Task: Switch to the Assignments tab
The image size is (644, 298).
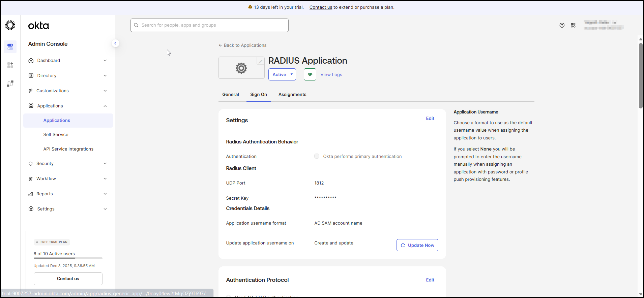Action: [x=292, y=95]
